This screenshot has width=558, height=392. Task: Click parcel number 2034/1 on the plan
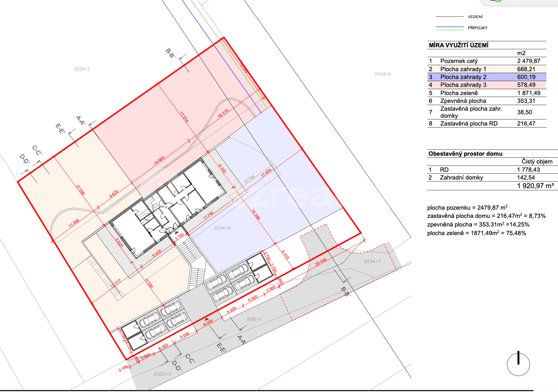(82, 69)
